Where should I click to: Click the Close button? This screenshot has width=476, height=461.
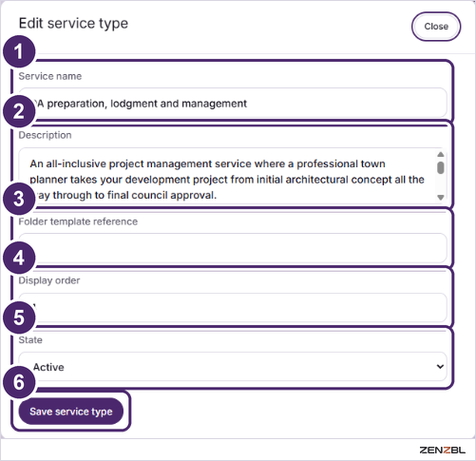coord(436,27)
